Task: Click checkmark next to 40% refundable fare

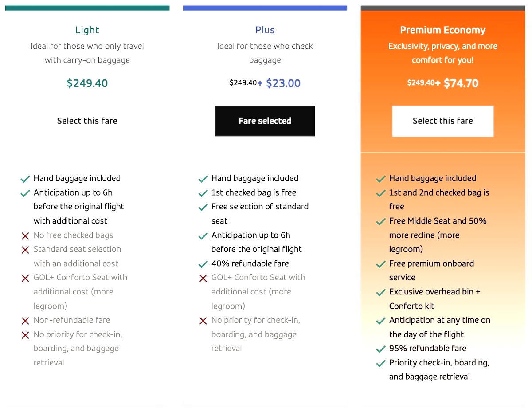Action: click(203, 264)
